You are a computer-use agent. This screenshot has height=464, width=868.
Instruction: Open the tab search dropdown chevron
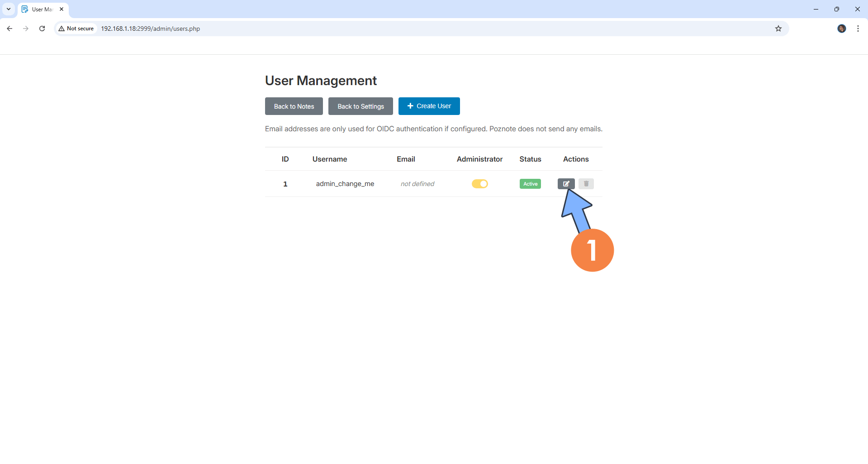(8, 9)
